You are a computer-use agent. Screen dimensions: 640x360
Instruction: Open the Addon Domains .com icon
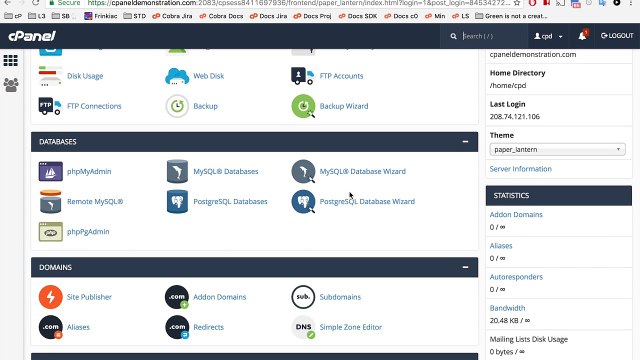pyautogui.click(x=177, y=297)
